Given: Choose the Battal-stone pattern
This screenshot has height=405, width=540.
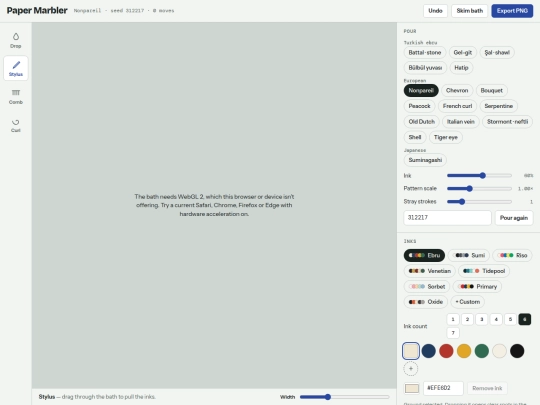Looking at the screenshot, I should [425, 52].
